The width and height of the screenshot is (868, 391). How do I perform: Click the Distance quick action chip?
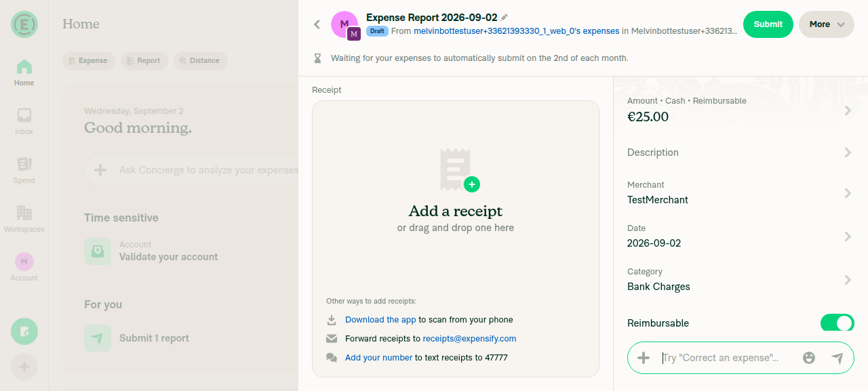[x=201, y=60]
